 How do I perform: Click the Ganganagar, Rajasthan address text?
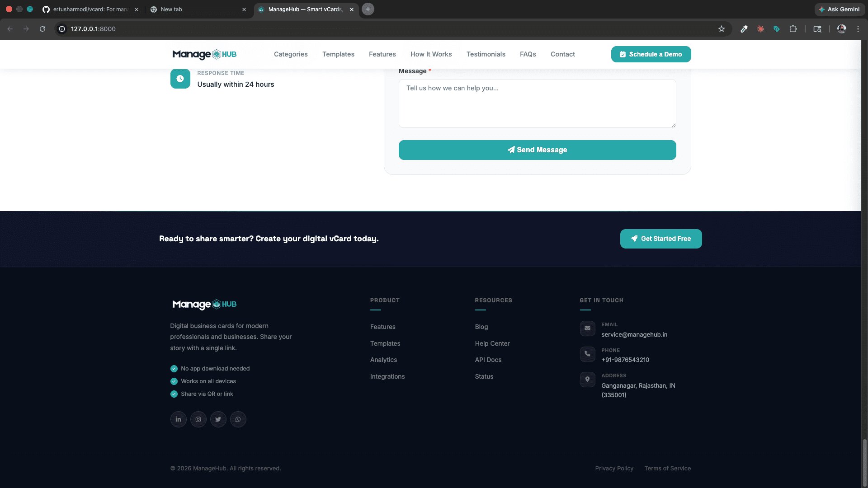(x=638, y=390)
